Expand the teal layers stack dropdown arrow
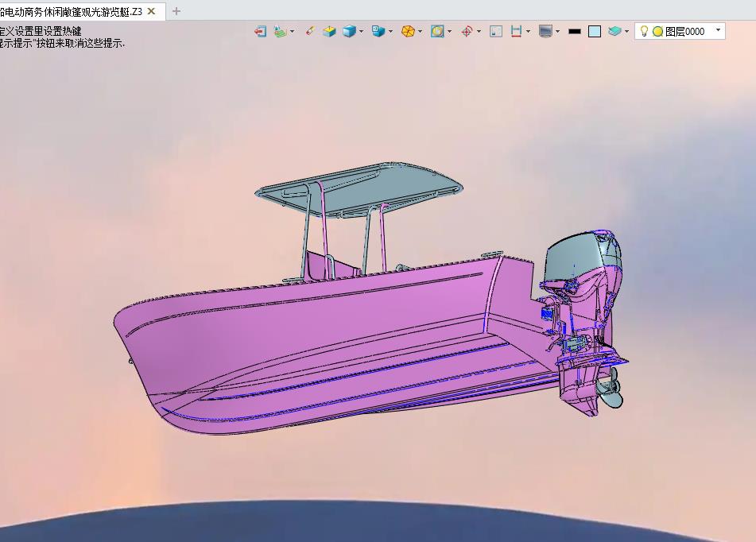Image resolution: width=756 pixels, height=542 pixels. [x=627, y=32]
